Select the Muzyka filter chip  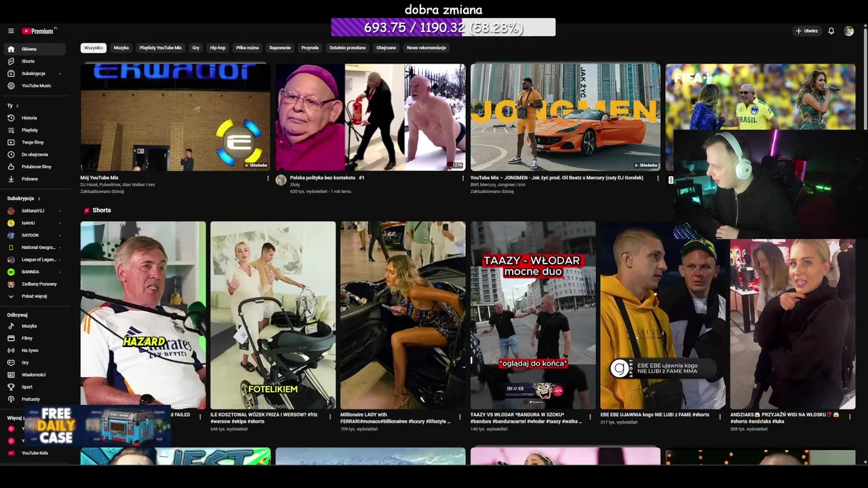[121, 48]
